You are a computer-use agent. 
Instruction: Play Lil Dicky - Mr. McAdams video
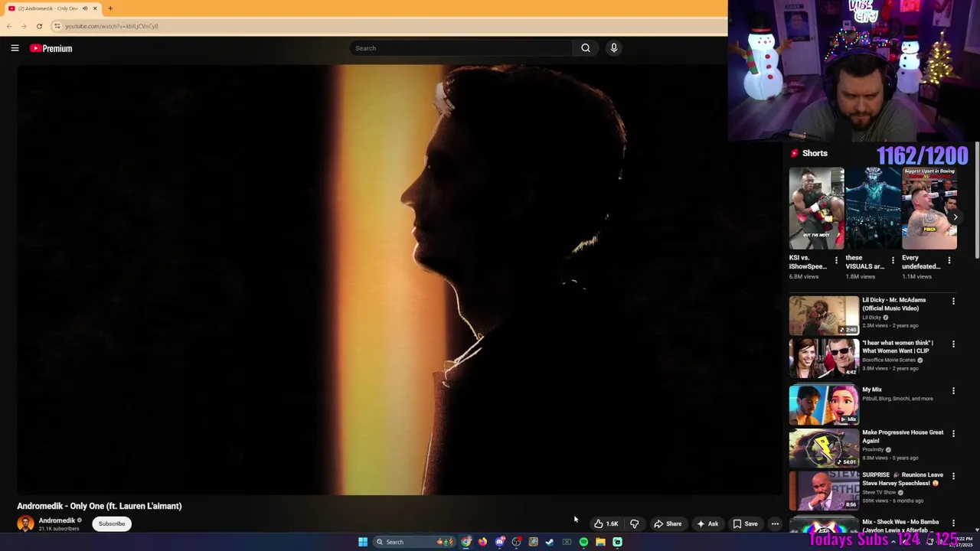(824, 315)
